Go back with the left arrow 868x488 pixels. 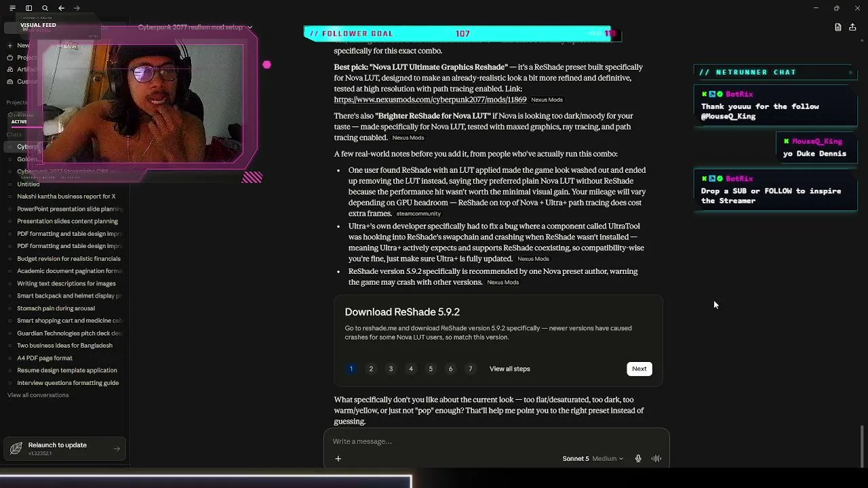pyautogui.click(x=61, y=8)
